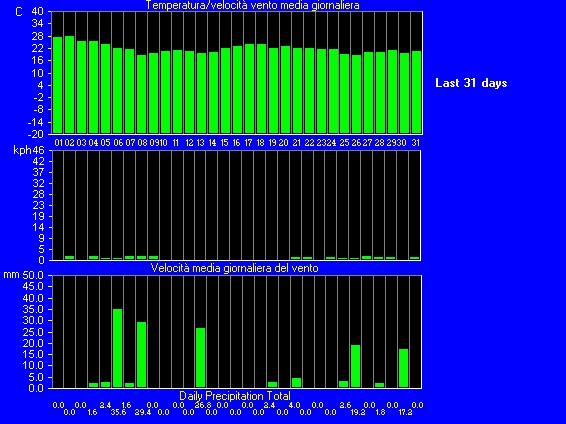Click the 'Daily Precipitation Total' title
Screen dimensions: 566x424
point(235,395)
